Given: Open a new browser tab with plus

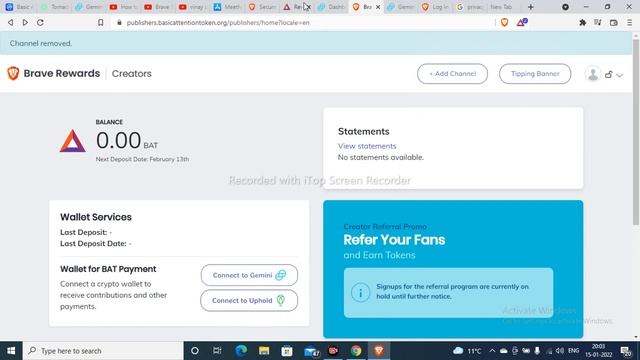Looking at the screenshot, I should click(x=531, y=7).
